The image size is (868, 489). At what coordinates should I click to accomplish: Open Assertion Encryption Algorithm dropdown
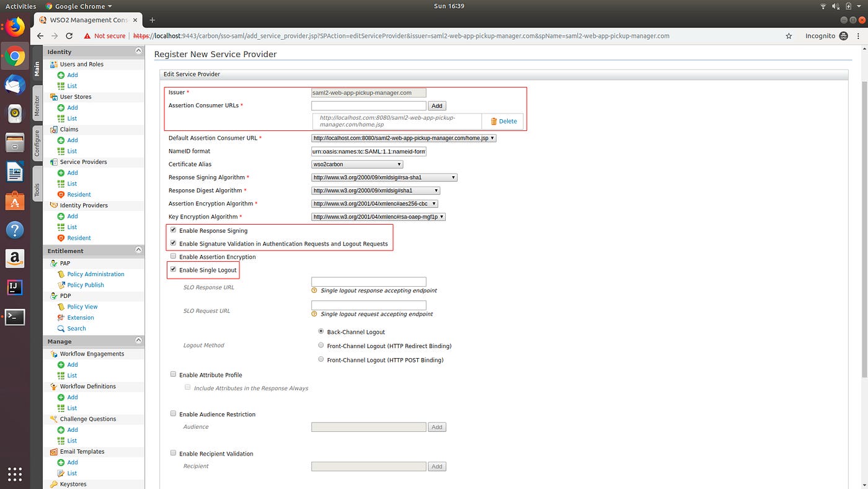(x=374, y=204)
